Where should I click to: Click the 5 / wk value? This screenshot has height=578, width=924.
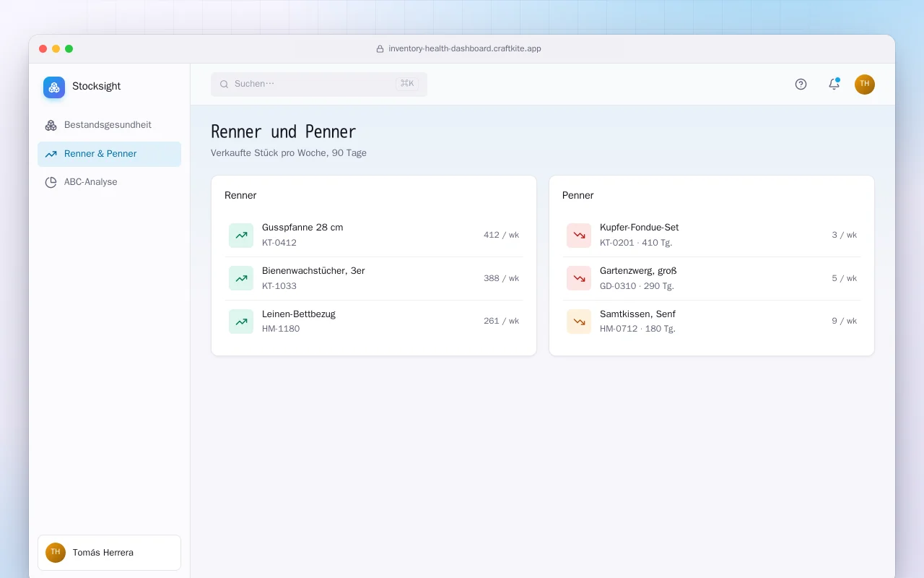(x=845, y=278)
